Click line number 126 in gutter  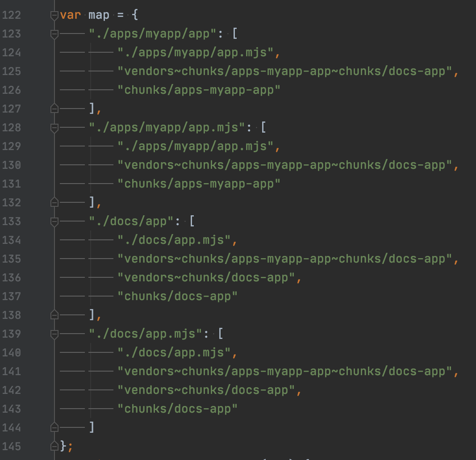point(12,90)
